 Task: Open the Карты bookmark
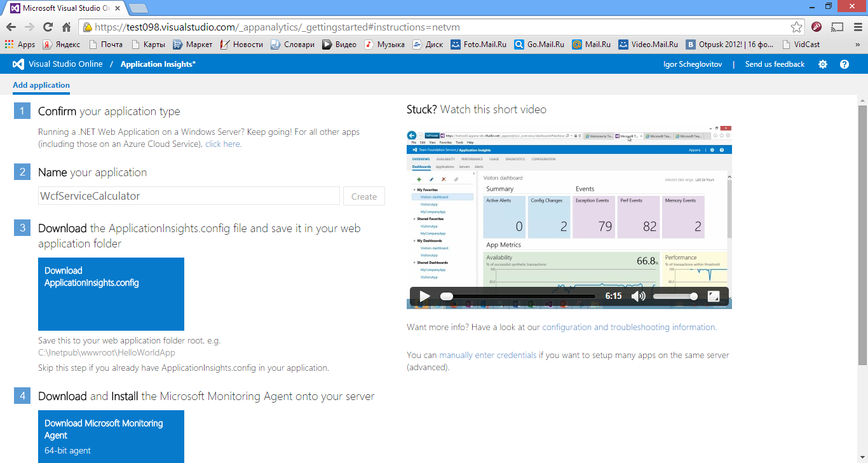[148, 45]
